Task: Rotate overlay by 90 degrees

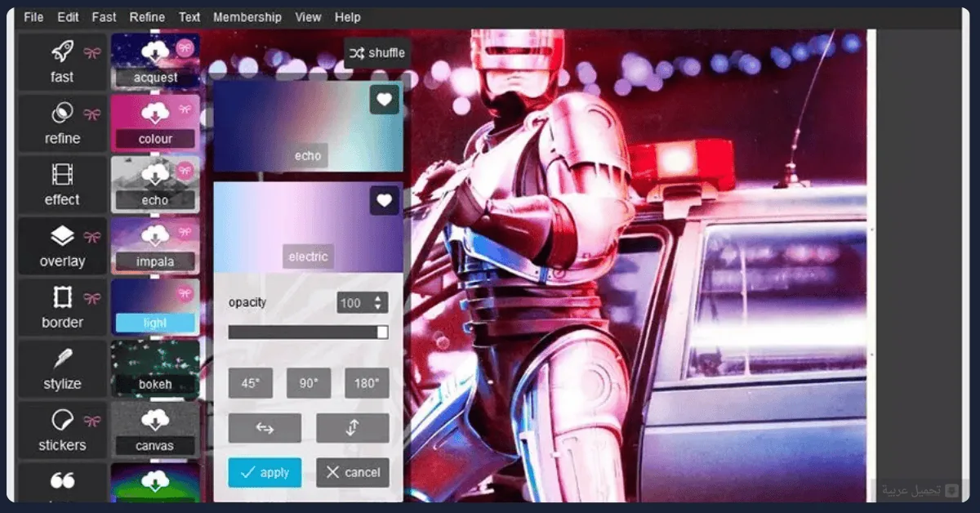Action: pos(309,383)
